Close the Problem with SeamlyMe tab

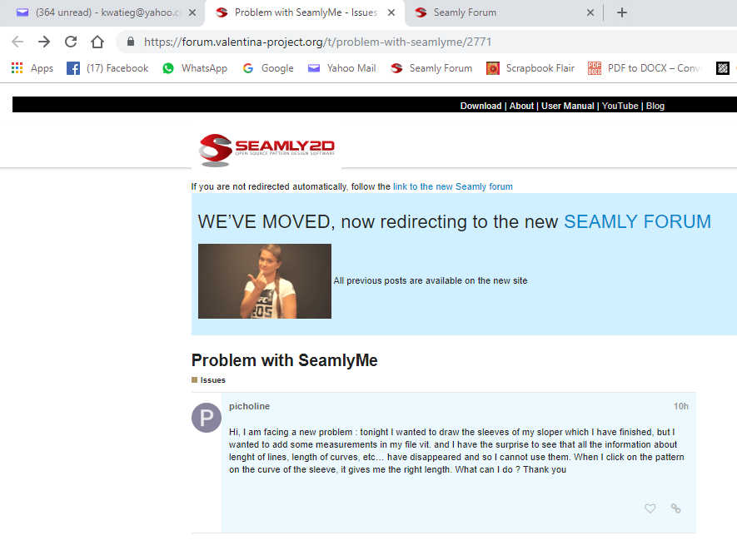click(391, 12)
